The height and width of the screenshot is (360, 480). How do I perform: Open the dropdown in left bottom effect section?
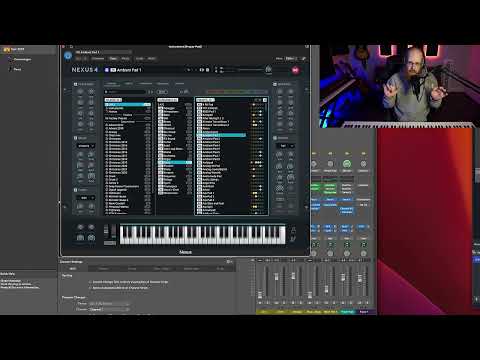click(x=86, y=198)
